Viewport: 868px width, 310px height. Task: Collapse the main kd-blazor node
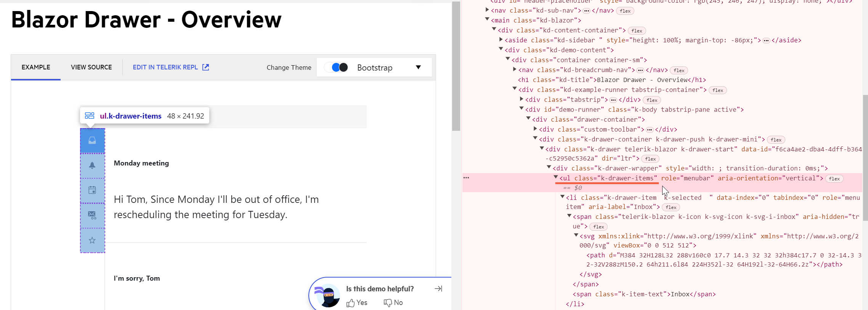[487, 19]
